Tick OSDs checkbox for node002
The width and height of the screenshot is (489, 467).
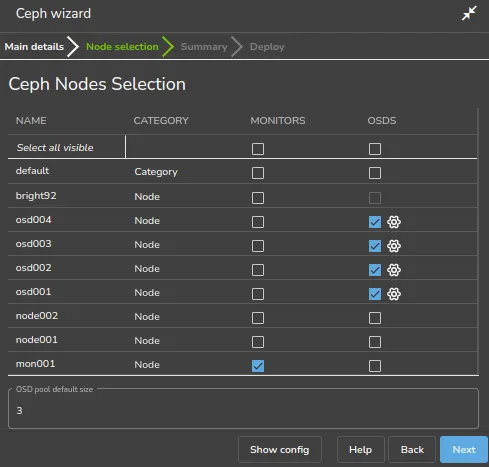click(375, 318)
